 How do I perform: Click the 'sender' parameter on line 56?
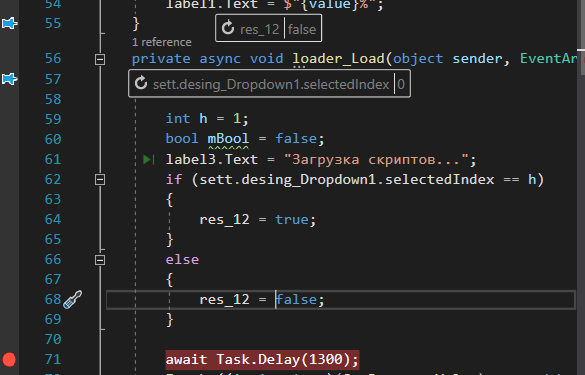point(477,59)
